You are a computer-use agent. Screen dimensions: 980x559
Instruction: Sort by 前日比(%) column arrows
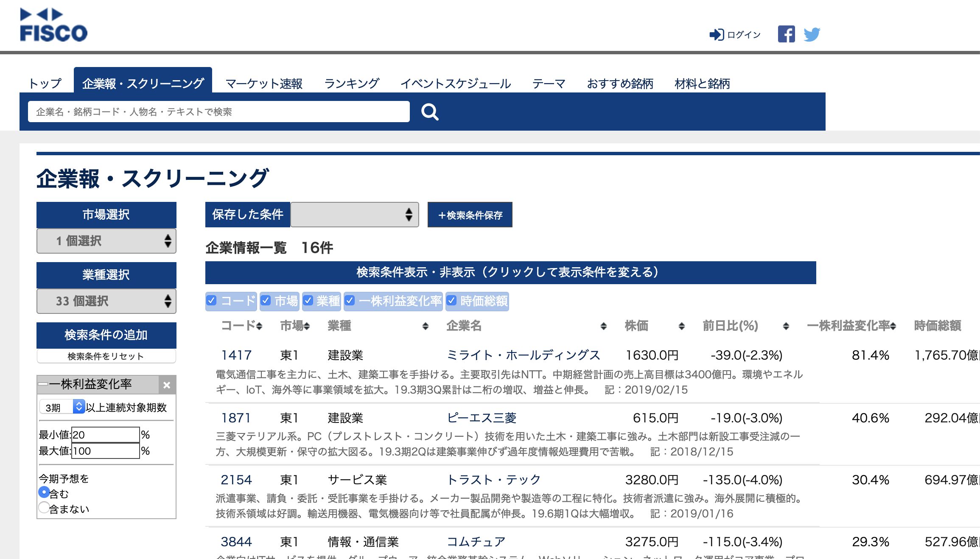(786, 326)
